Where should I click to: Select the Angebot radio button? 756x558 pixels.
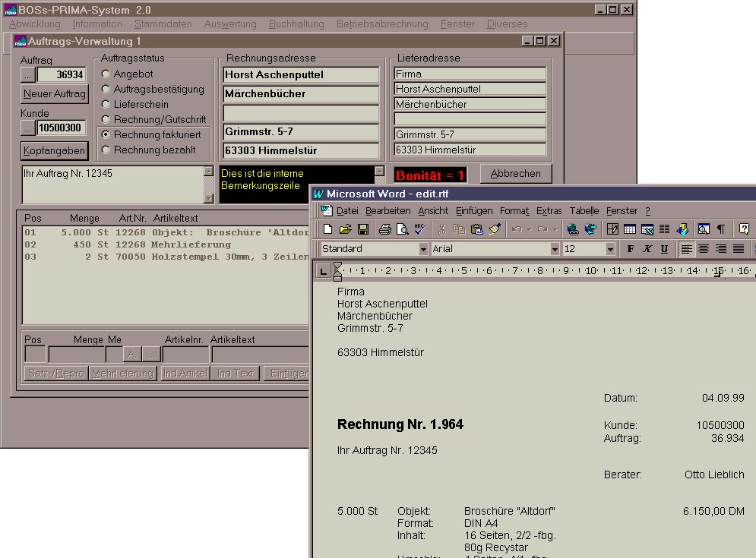point(106,74)
